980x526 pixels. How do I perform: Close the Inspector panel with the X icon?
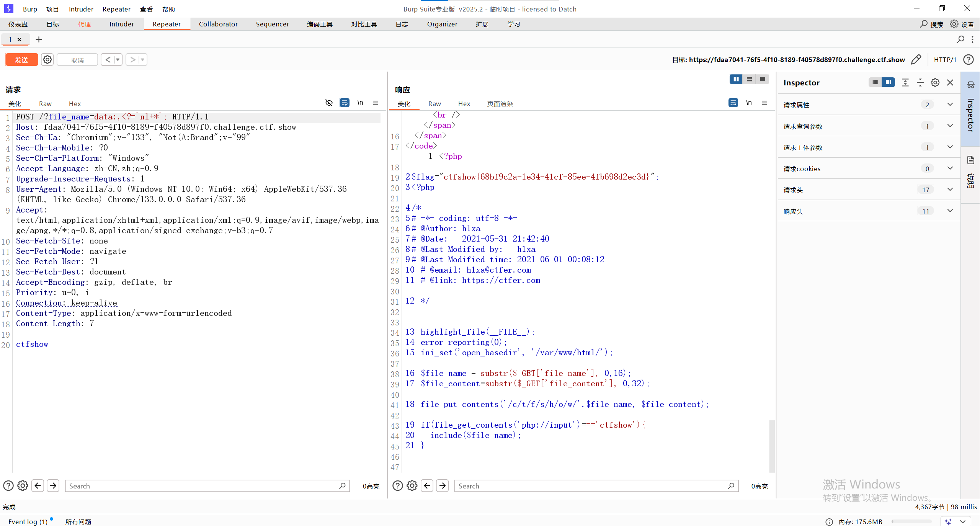point(950,83)
